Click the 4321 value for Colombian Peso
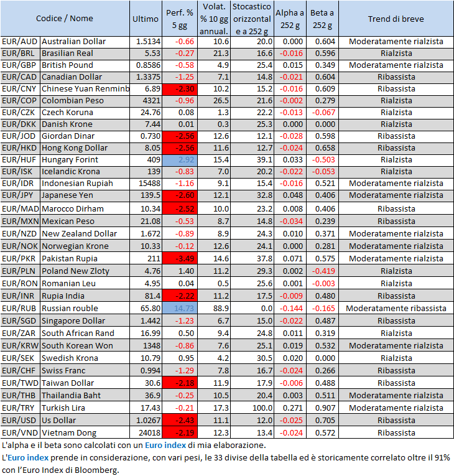The height and width of the screenshot is (476, 454). (146, 101)
